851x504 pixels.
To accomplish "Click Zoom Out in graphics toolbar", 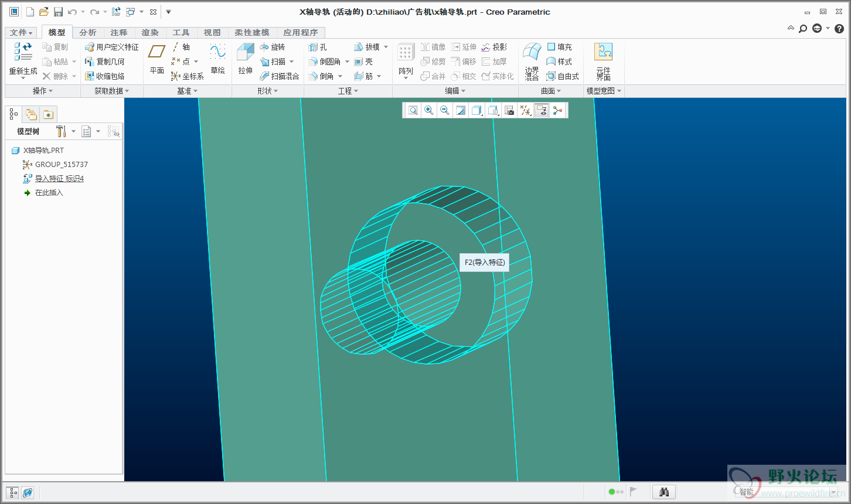I will click(445, 110).
